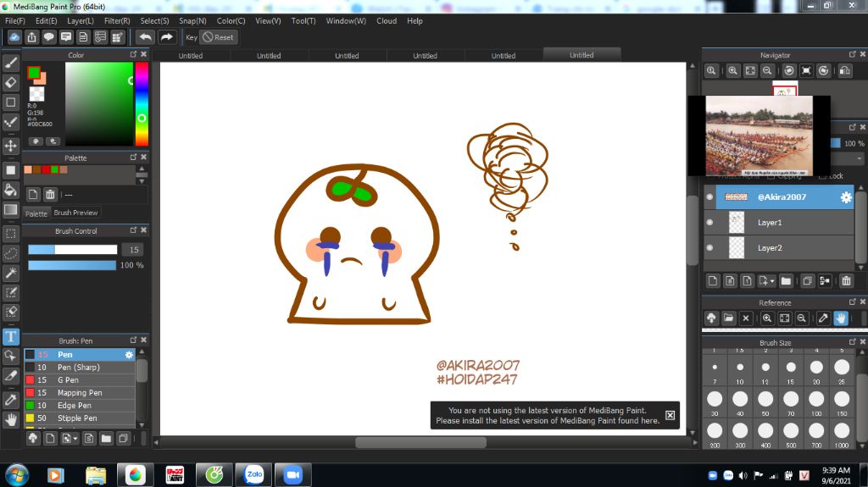Screen dimensions: 868x487
Task: Select the Edge Pen brush
Action: (79, 406)
